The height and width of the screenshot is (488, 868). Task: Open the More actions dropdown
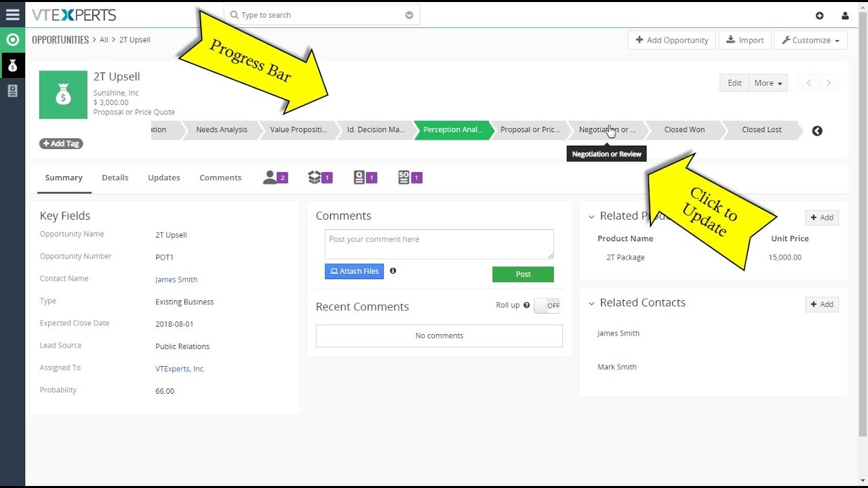click(768, 83)
